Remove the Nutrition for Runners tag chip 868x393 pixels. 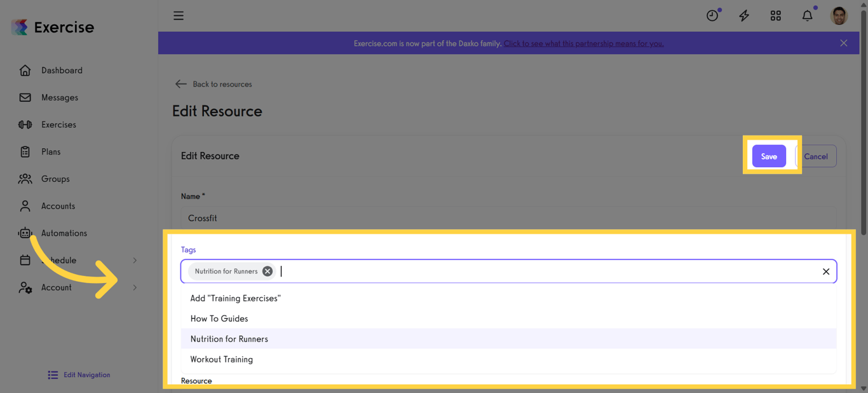[x=268, y=272]
